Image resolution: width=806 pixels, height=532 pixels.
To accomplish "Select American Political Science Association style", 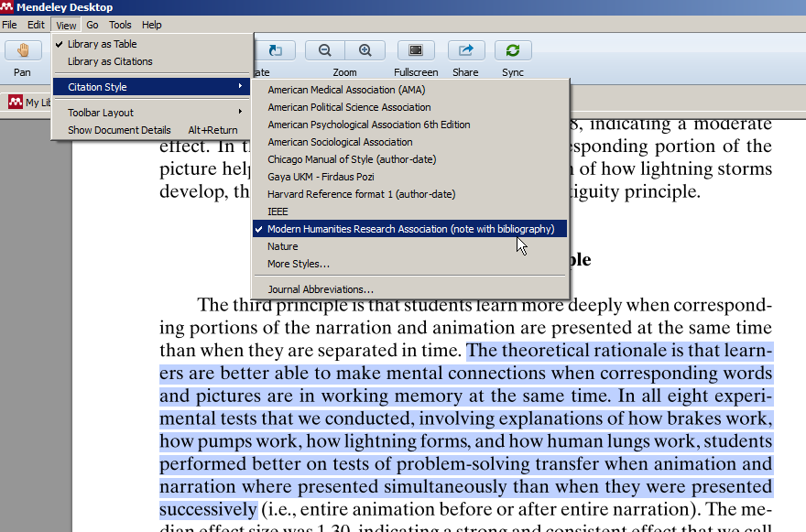I will 409,107.
